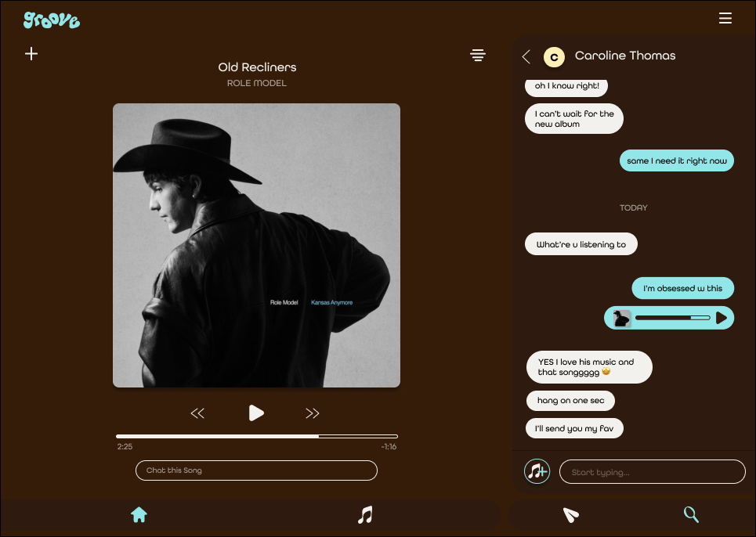Click the Start typing message field
This screenshot has width=756, height=537.
point(652,471)
